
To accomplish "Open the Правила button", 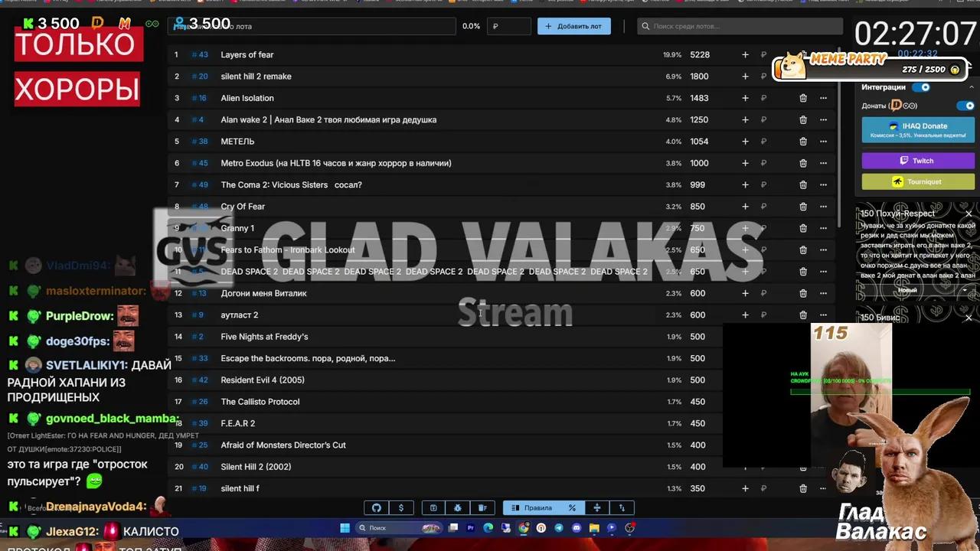I will (531, 508).
